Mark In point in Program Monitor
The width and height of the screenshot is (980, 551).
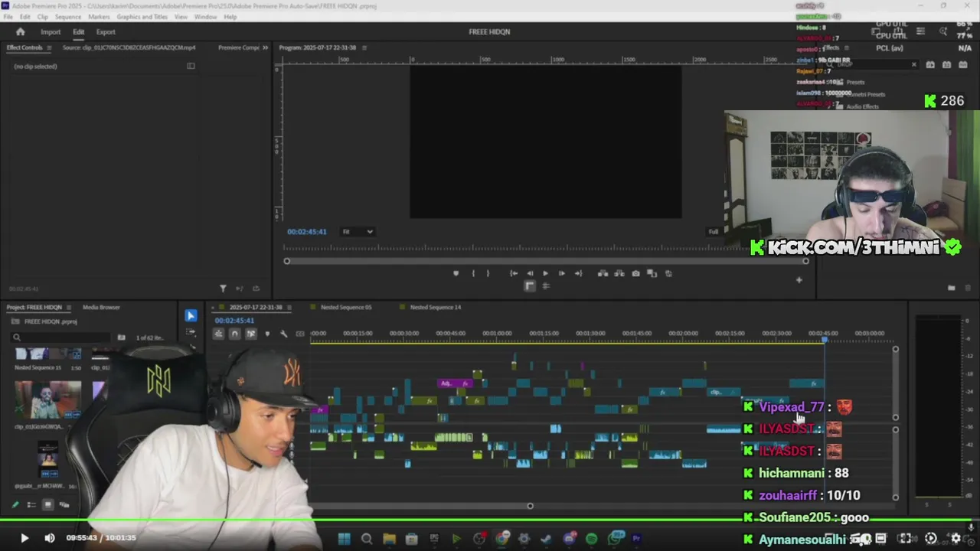(x=473, y=273)
